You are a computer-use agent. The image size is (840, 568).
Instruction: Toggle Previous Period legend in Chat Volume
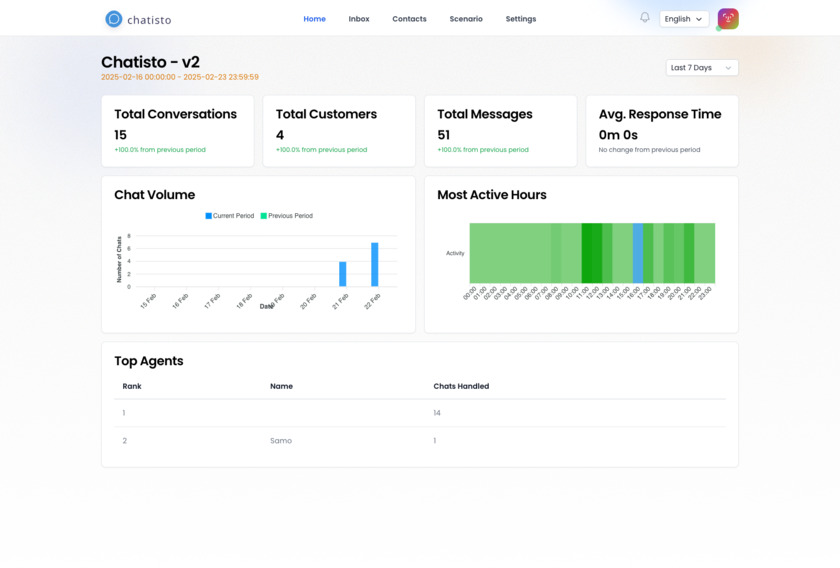pyautogui.click(x=287, y=216)
